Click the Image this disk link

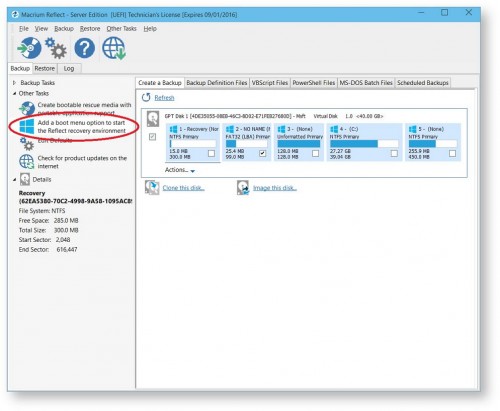275,188
